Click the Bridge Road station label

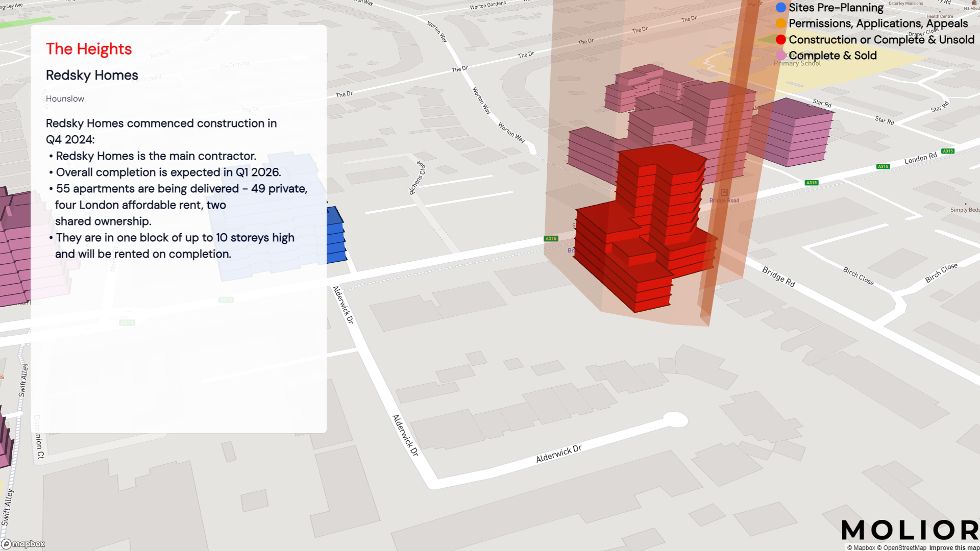(x=724, y=201)
